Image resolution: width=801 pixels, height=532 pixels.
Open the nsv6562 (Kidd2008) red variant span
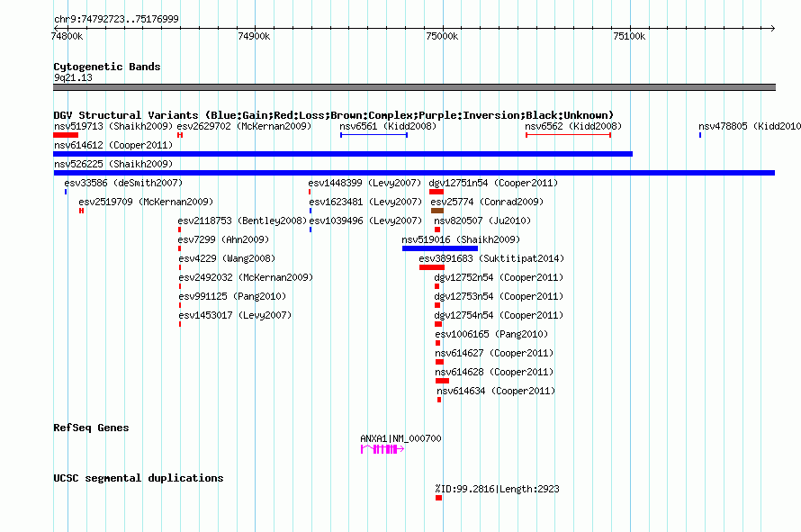pyautogui.click(x=568, y=135)
